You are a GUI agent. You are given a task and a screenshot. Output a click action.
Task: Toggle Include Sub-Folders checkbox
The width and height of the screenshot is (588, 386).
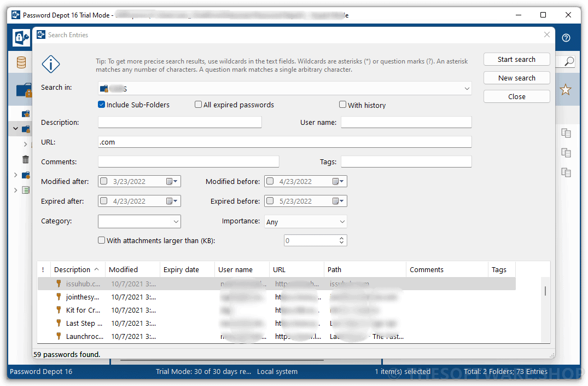click(101, 105)
